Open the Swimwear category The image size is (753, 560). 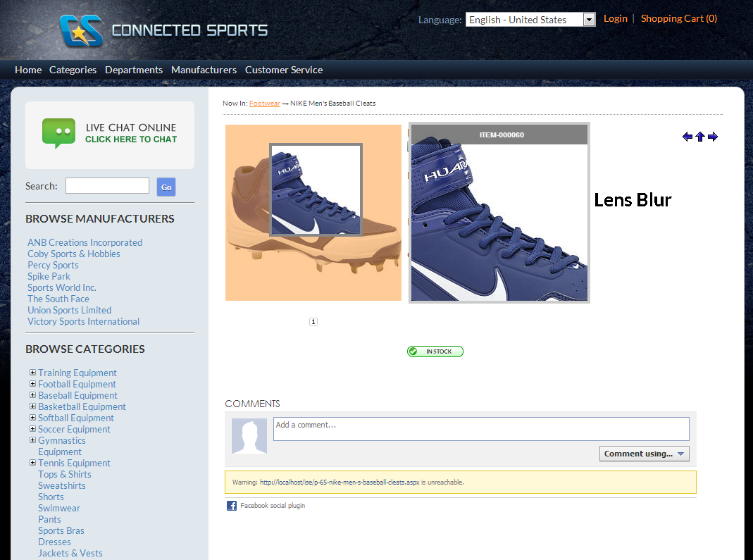click(x=59, y=508)
